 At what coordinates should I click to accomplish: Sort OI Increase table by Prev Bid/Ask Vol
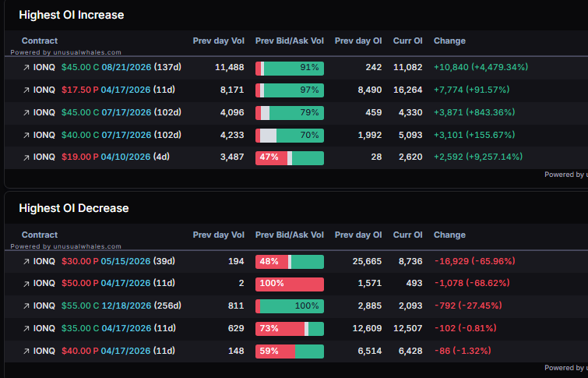(290, 41)
